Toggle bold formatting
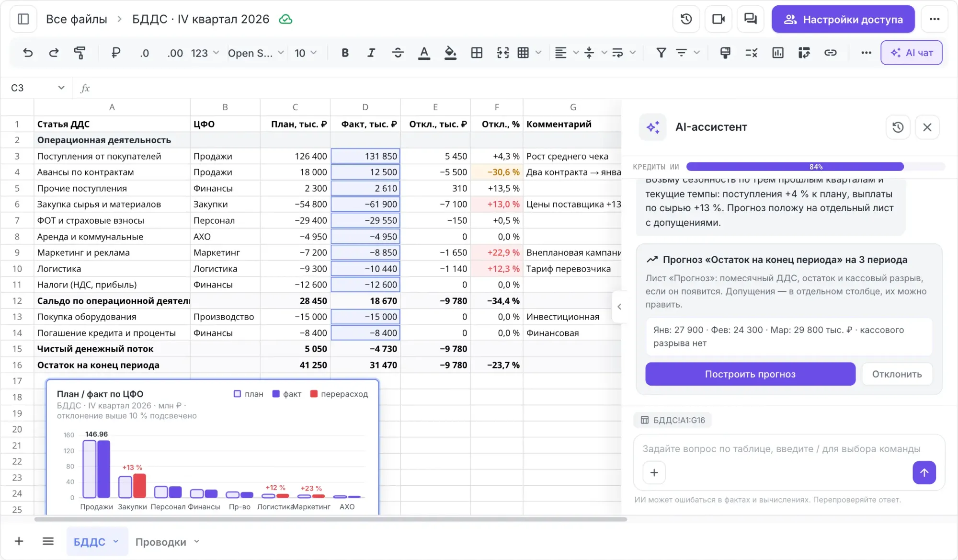This screenshot has width=958, height=560. [x=345, y=53]
